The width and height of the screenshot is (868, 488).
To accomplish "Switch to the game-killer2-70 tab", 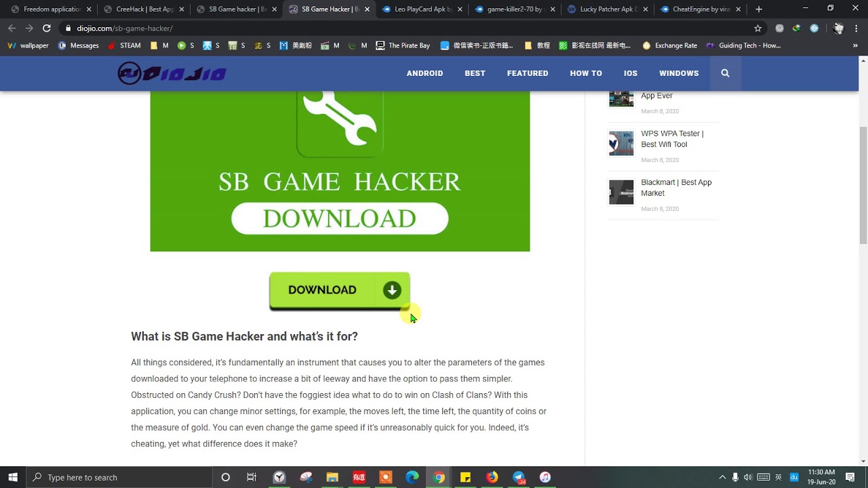I will tap(514, 9).
